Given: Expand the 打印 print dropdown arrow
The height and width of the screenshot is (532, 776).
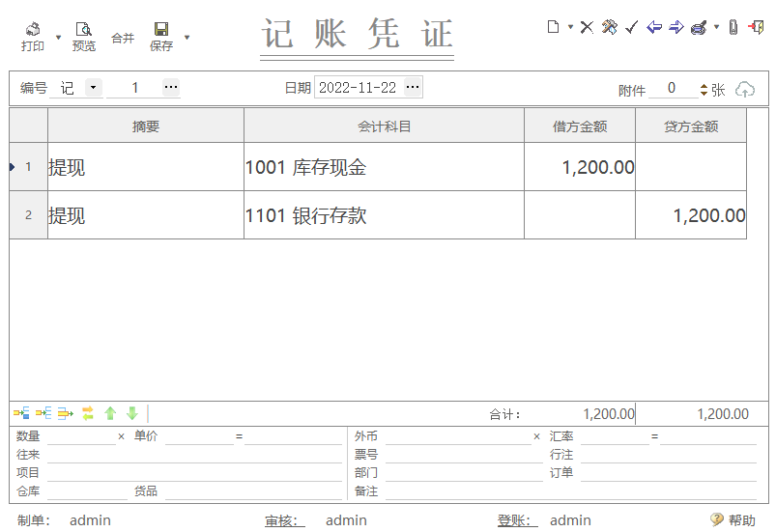Looking at the screenshot, I should (58, 38).
